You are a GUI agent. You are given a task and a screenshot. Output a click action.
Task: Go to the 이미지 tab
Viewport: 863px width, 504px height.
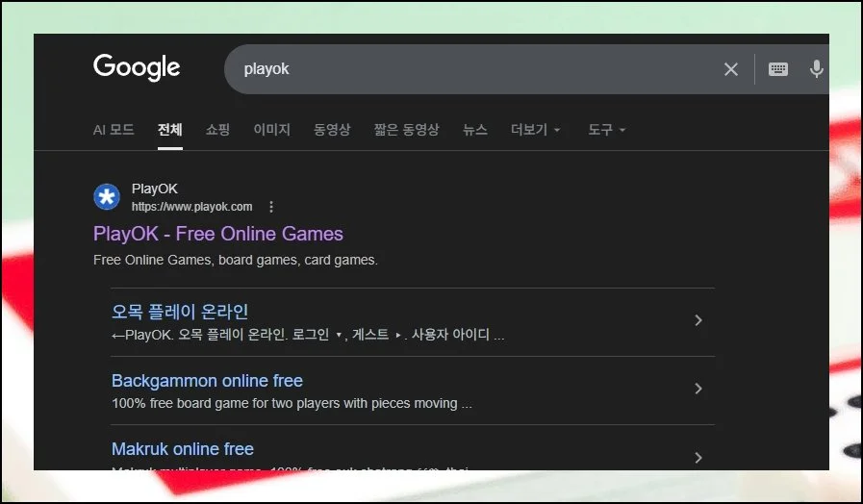[x=271, y=130]
